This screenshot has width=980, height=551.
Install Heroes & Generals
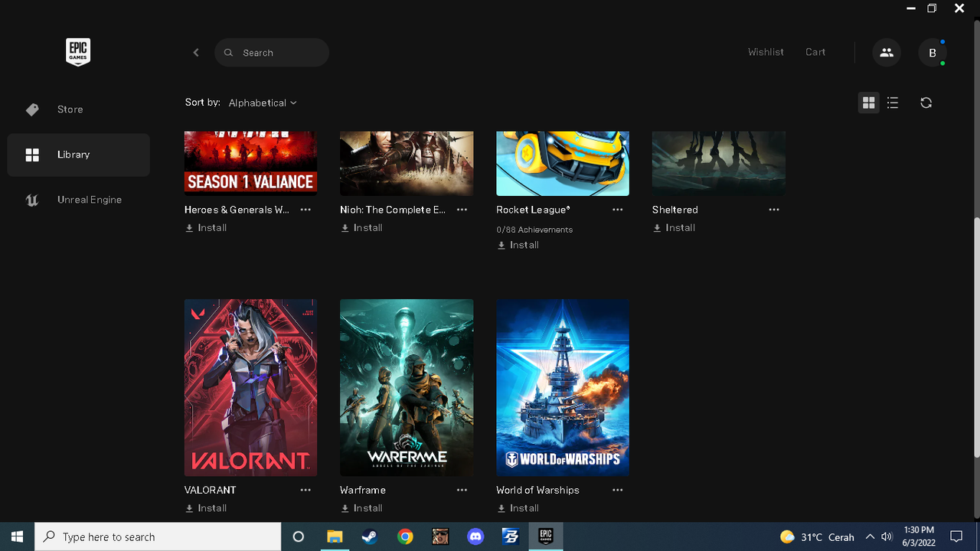click(206, 228)
